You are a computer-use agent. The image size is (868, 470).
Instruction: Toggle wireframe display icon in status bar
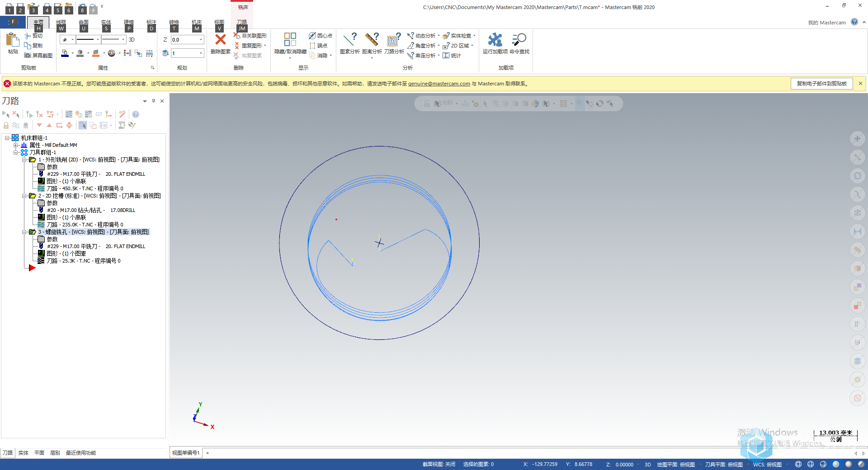tap(798, 464)
